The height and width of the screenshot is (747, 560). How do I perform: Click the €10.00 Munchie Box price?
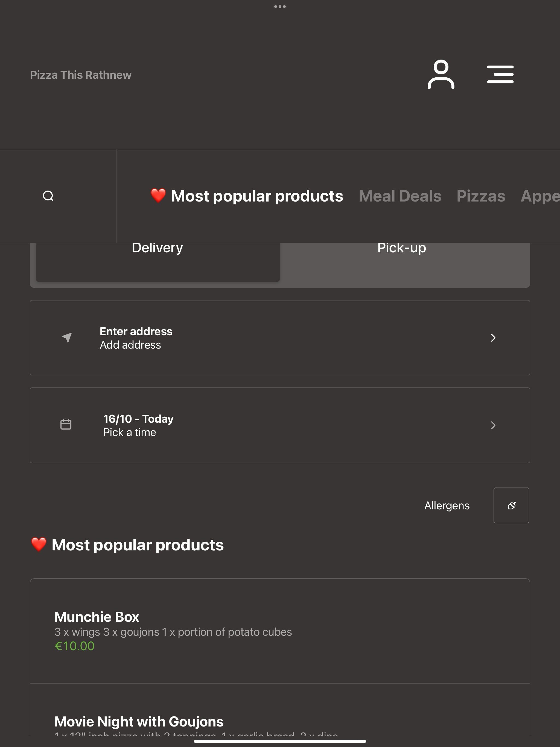coord(75,646)
